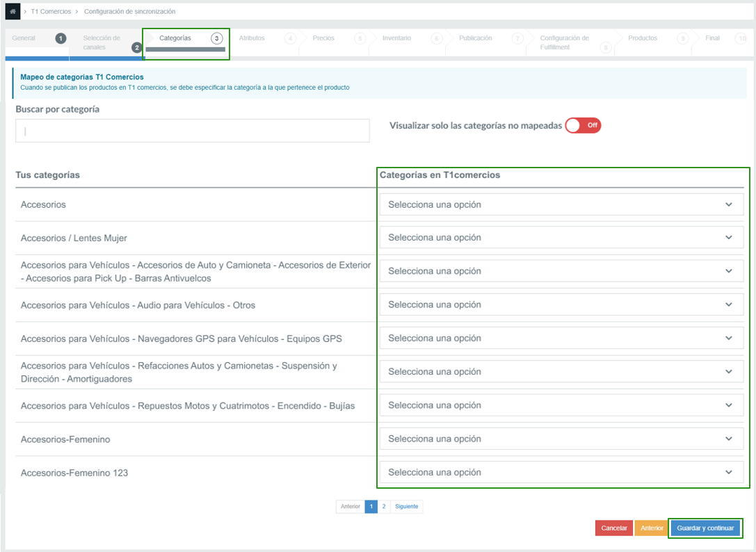This screenshot has height=552, width=756.
Task: Expand dropdown for Encendido - Bujías category
Action: pos(561,405)
